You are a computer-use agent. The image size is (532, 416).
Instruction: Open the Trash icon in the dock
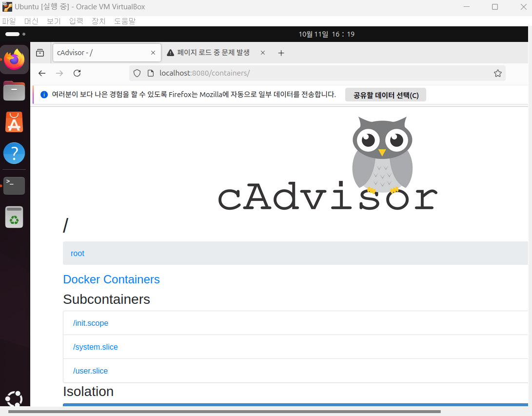pyautogui.click(x=14, y=217)
